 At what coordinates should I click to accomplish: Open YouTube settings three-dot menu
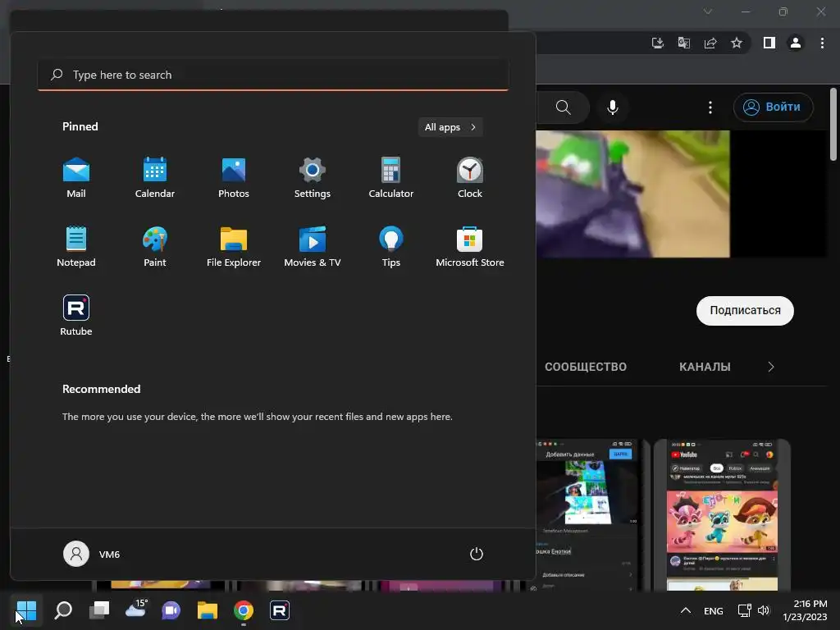710,107
